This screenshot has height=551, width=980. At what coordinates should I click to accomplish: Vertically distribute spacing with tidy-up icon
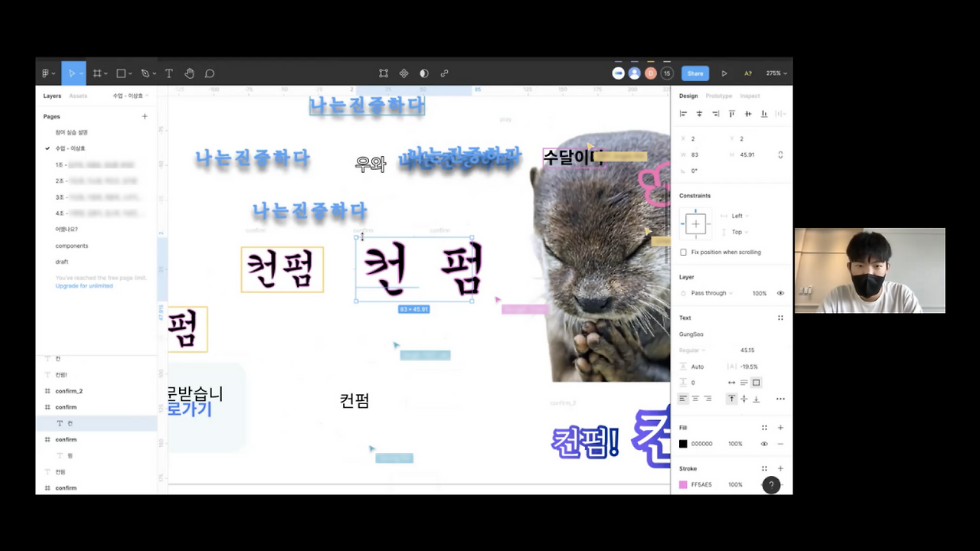(779, 113)
